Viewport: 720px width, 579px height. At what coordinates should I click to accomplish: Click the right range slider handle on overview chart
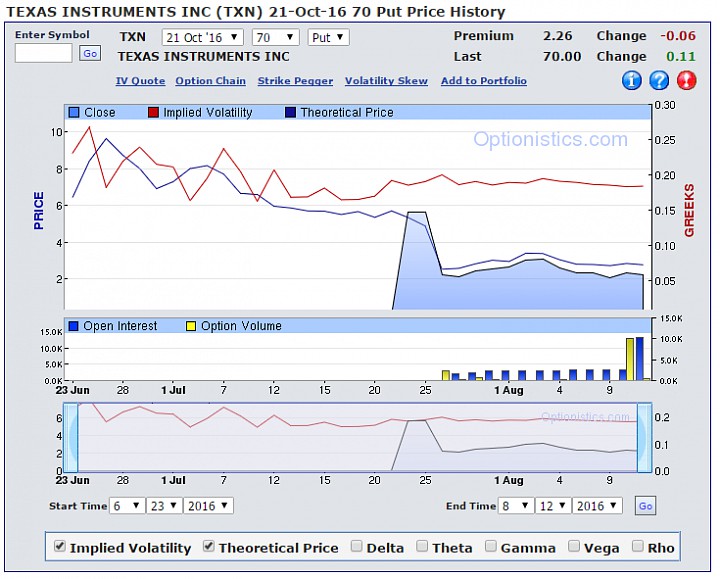tap(644, 438)
